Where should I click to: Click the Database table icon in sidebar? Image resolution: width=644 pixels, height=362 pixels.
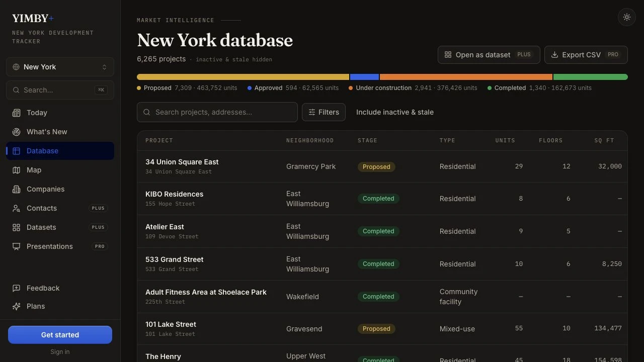(x=17, y=151)
